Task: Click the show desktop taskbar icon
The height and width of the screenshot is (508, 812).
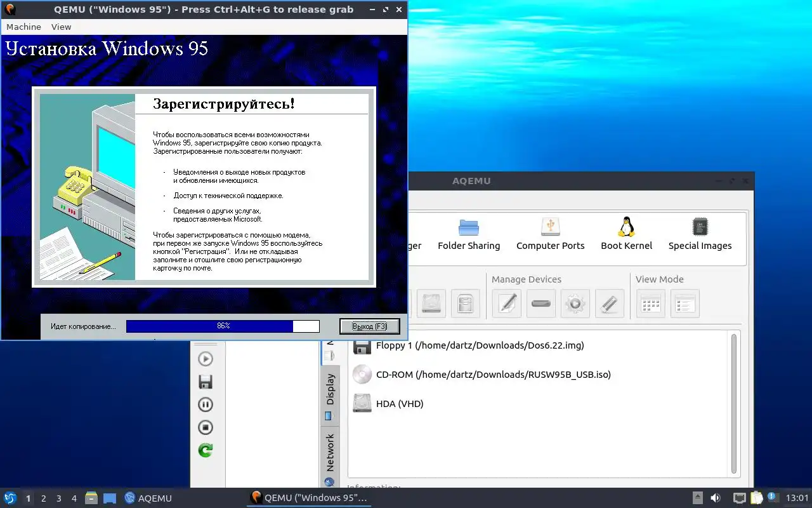Action: (x=109, y=498)
